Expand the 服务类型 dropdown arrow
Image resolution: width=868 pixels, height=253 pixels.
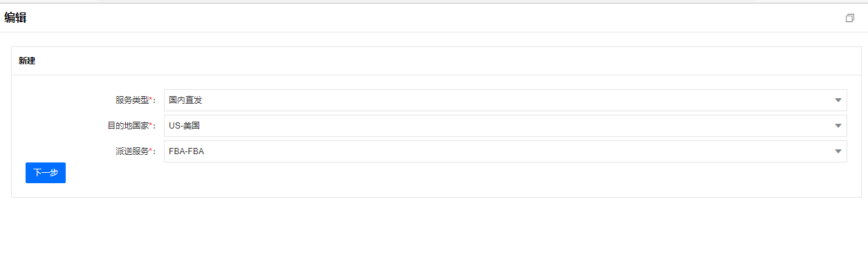pos(838,100)
